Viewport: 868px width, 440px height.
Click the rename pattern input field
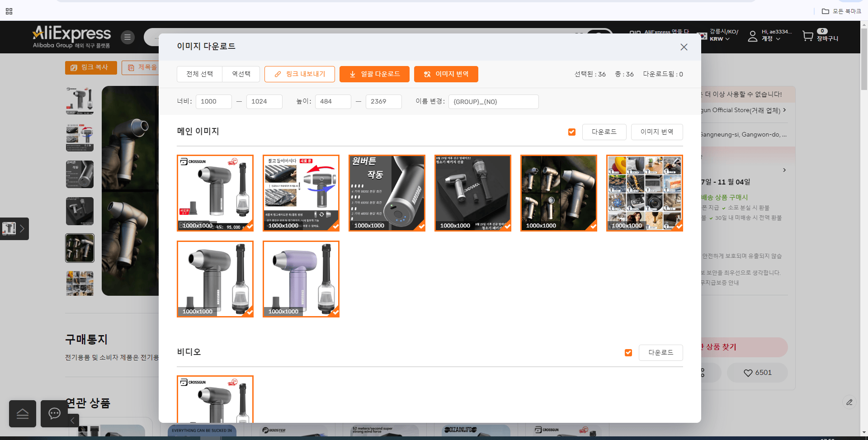tap(494, 102)
